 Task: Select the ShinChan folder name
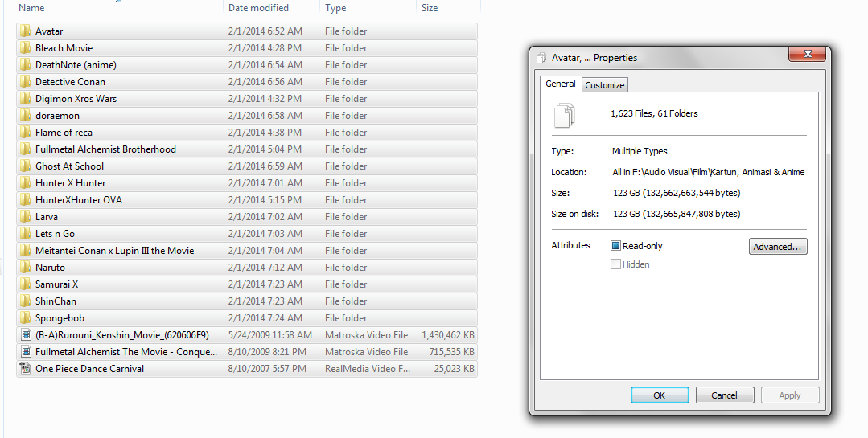(56, 301)
